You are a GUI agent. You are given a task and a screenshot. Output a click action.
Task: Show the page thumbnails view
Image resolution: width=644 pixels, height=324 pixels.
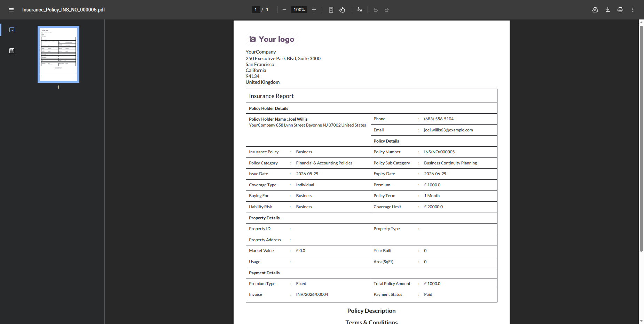[12, 30]
